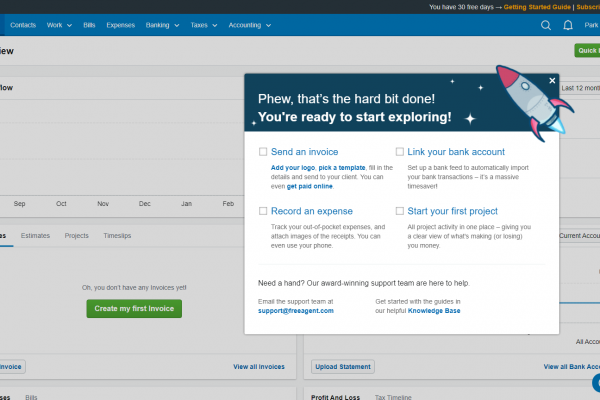Click the Record an expense heading link

[312, 211]
